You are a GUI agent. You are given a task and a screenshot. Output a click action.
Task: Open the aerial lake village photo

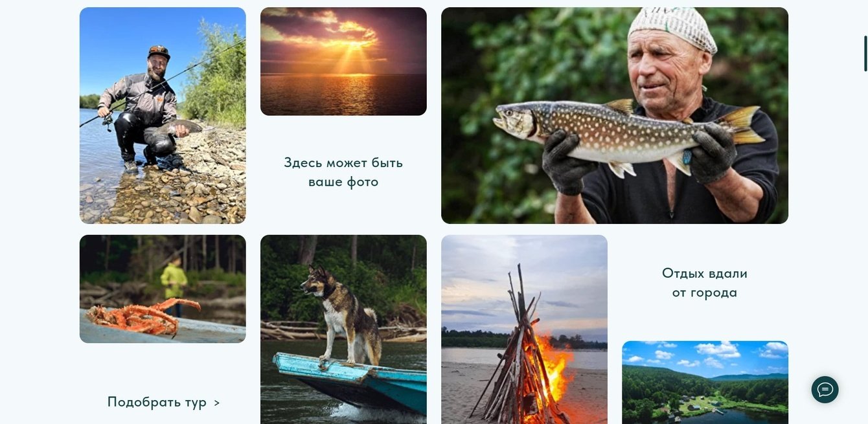coord(705,383)
